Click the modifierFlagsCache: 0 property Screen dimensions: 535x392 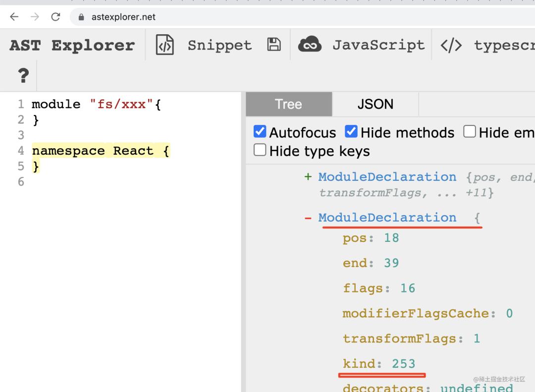point(428,314)
